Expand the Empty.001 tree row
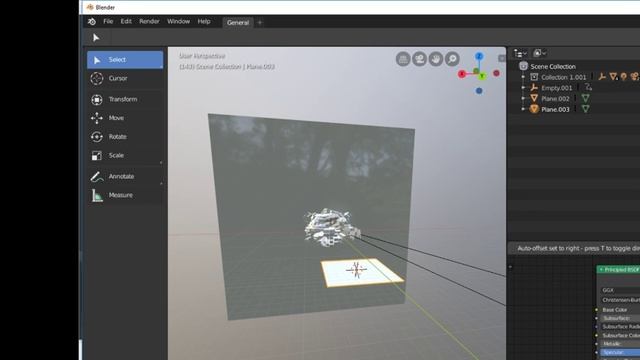Screen dimensions: 640x360 pyautogui.click(x=524, y=88)
